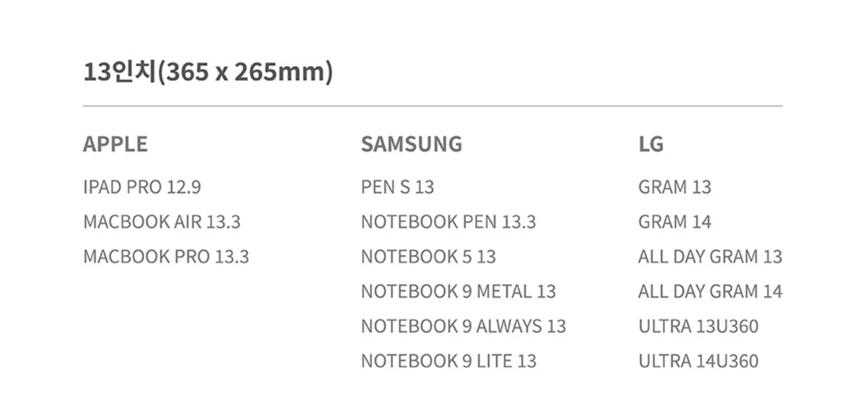Pick MACBOOK PRO 13.3 model

(x=166, y=257)
